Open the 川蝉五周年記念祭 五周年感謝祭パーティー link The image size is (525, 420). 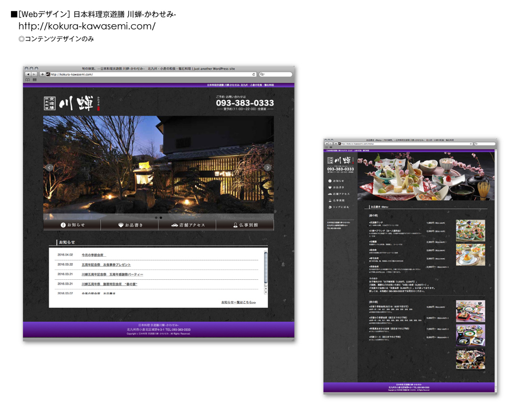pyautogui.click(x=112, y=275)
